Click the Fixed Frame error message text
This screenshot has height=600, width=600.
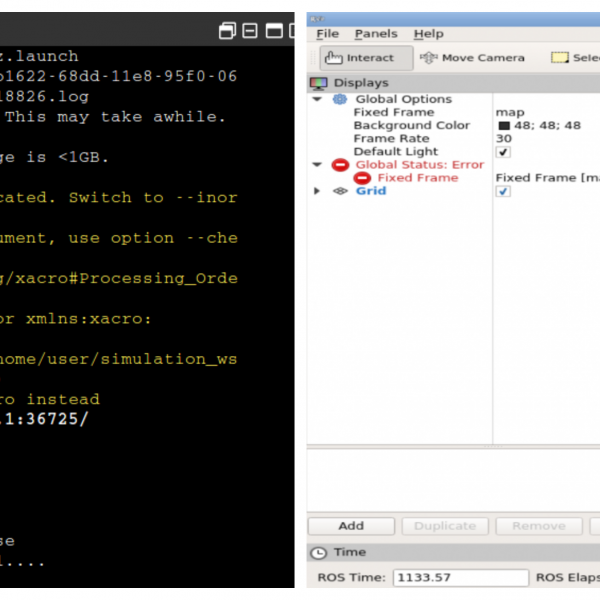click(548, 178)
